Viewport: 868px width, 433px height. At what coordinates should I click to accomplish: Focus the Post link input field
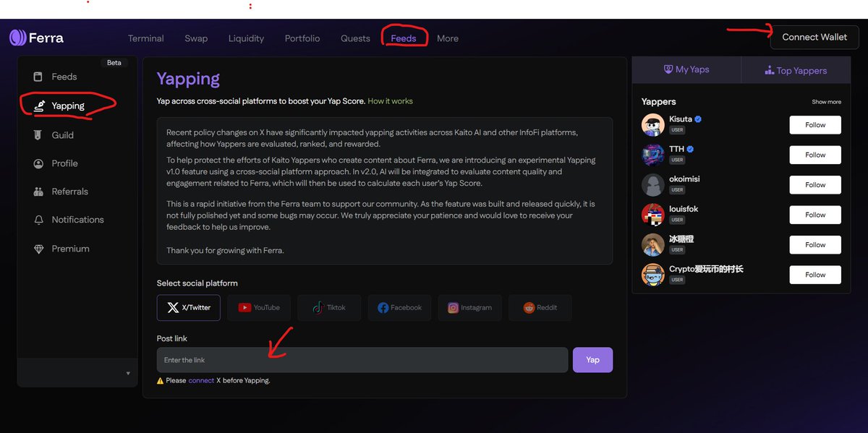click(362, 360)
